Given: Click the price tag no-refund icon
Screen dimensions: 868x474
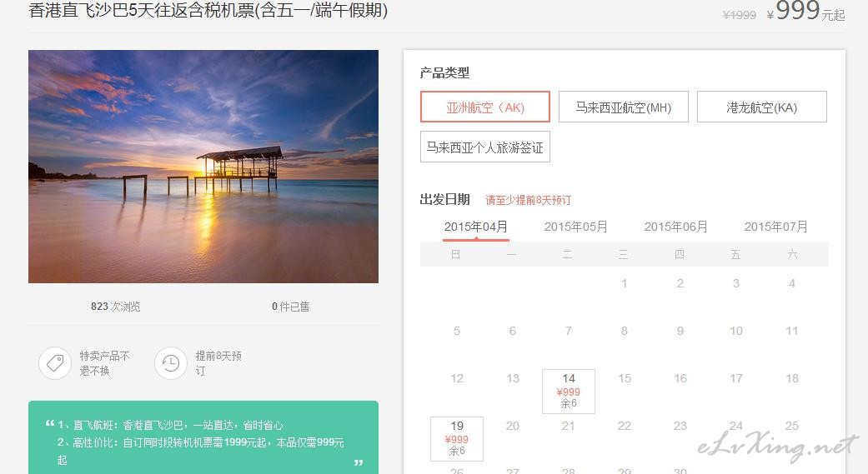Looking at the screenshot, I should (55, 363).
